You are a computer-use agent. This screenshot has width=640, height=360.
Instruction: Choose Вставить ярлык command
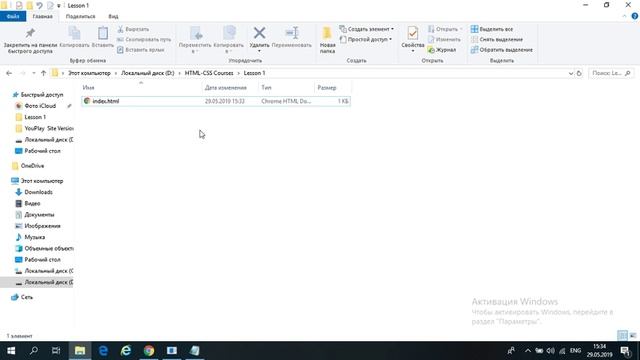tap(141, 50)
